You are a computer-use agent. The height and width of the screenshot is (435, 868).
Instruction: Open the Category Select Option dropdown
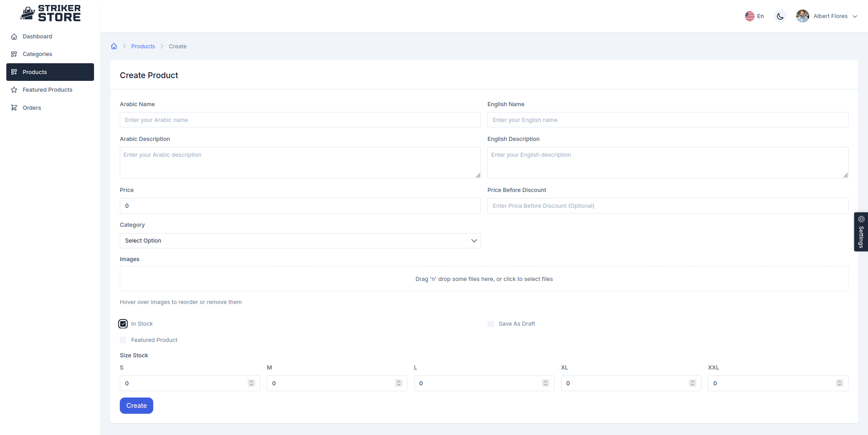click(300, 241)
